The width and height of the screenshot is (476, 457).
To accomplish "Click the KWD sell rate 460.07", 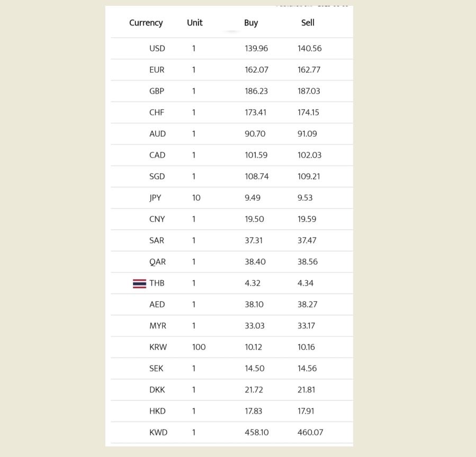I will click(310, 433).
